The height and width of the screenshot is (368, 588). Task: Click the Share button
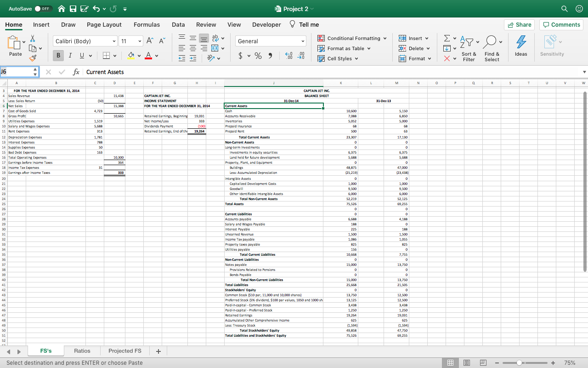tap(519, 25)
